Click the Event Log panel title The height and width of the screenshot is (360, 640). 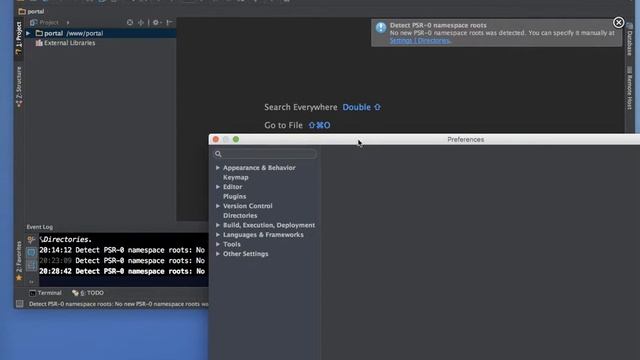(x=40, y=227)
